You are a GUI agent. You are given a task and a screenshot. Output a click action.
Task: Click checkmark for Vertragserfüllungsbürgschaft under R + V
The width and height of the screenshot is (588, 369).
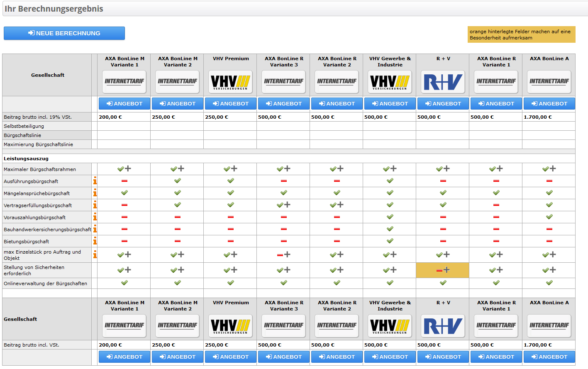click(443, 205)
